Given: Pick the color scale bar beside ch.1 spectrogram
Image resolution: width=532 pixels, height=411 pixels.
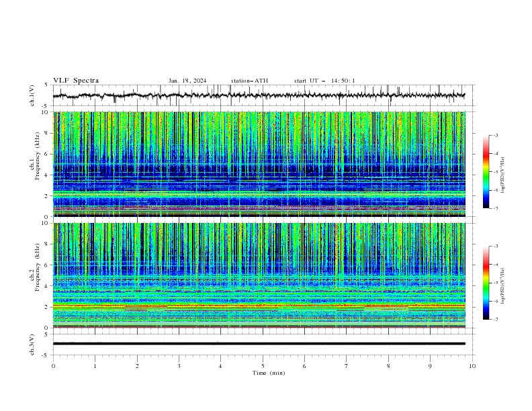Looking at the screenshot, I should tap(486, 172).
